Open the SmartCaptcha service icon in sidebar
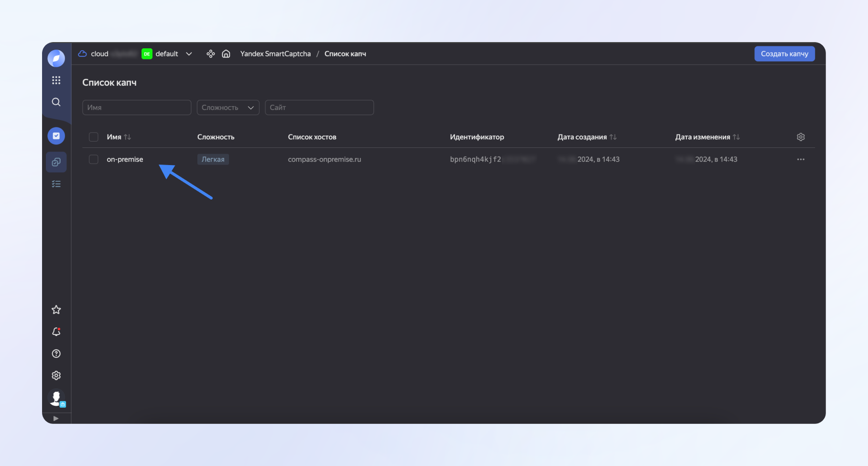Viewport: 868px width, 466px height. coord(56,136)
